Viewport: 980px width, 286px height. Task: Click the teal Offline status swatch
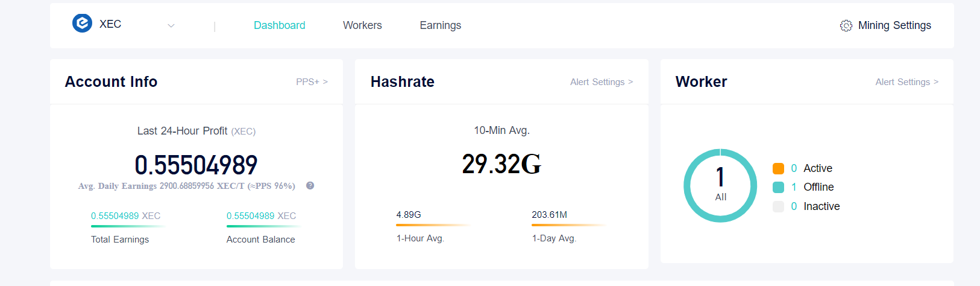[x=778, y=187]
